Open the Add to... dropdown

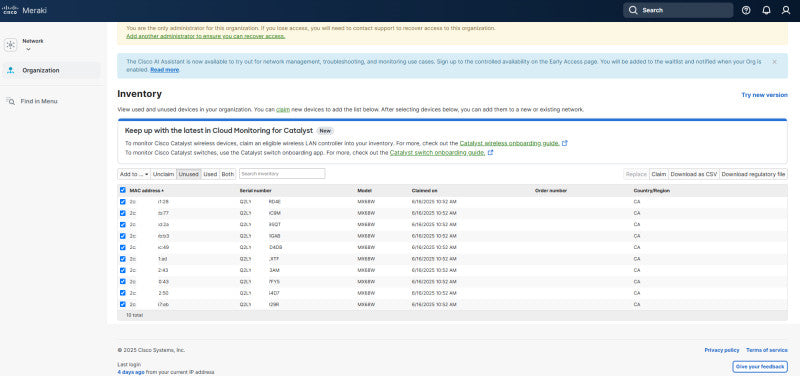134,174
